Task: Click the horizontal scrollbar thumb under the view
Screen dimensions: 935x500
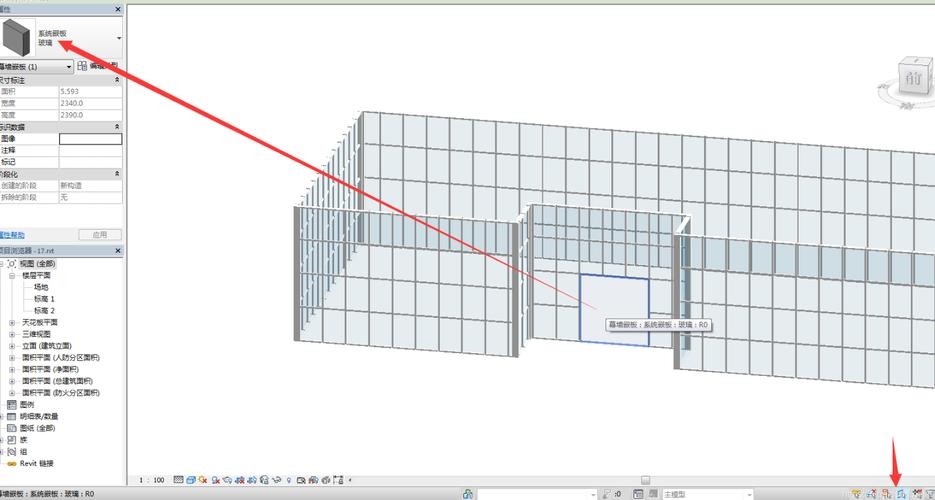Action: tap(646, 480)
